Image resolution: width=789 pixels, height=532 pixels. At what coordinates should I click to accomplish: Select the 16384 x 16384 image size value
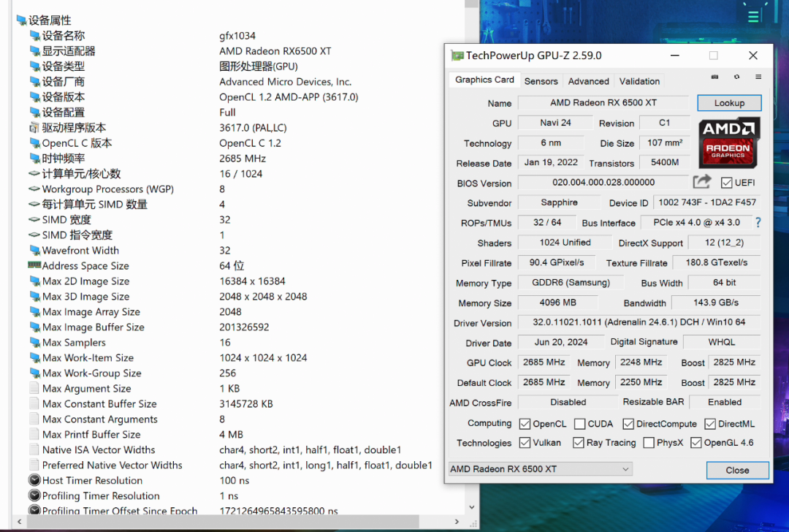coord(252,281)
